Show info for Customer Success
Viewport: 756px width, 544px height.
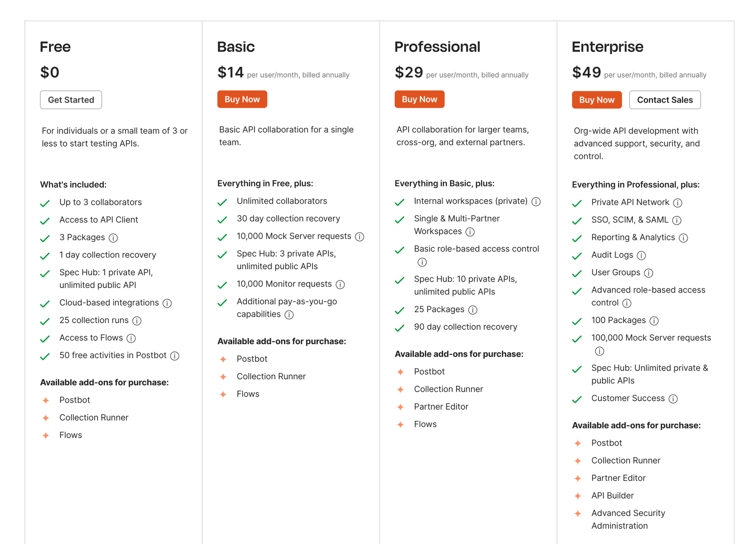click(x=673, y=399)
